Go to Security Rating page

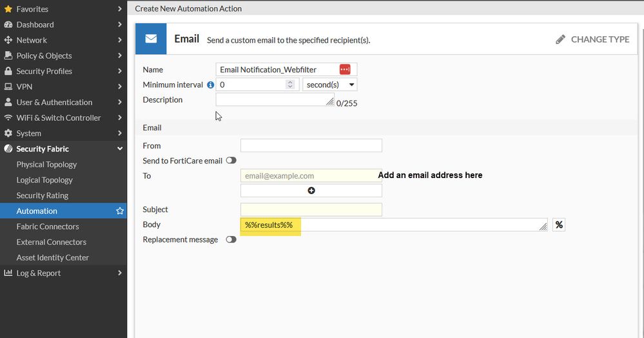pyautogui.click(x=43, y=195)
